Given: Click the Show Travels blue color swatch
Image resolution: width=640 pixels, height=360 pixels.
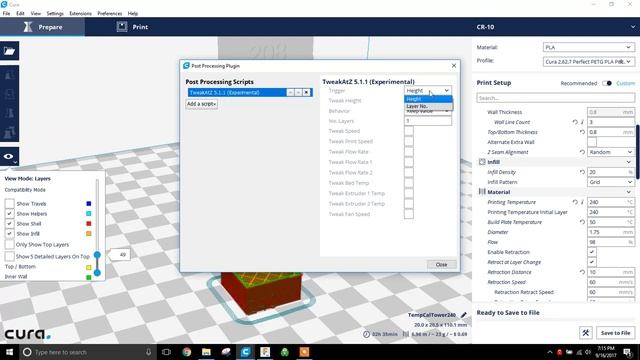Looking at the screenshot, I should (89, 203).
